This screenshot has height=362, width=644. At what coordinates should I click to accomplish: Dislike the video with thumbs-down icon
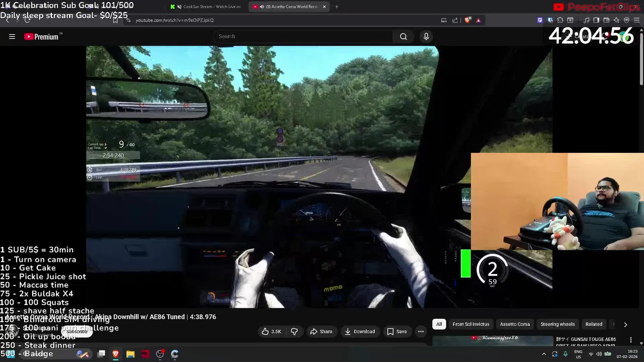tap(294, 331)
